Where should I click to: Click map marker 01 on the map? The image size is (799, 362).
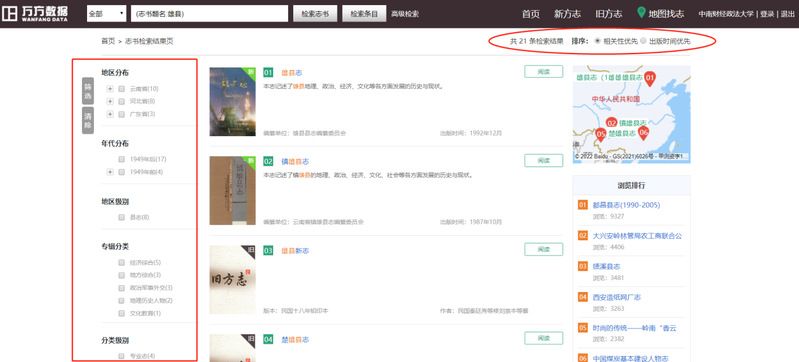tap(649, 79)
